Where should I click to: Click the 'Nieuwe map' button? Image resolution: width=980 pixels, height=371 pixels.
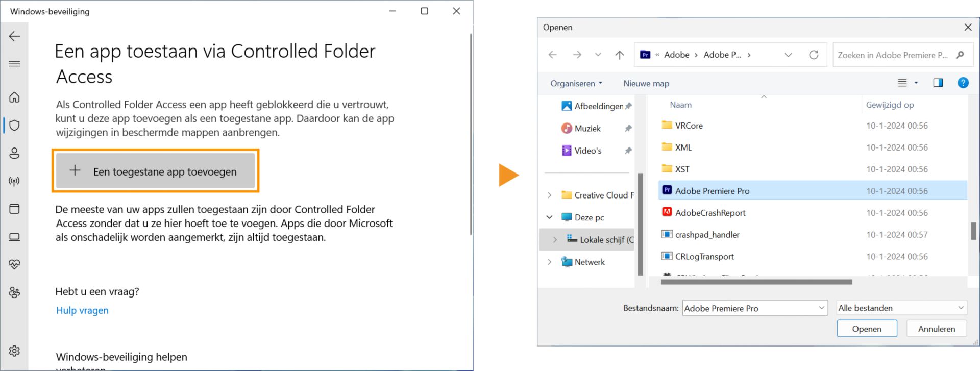click(646, 83)
